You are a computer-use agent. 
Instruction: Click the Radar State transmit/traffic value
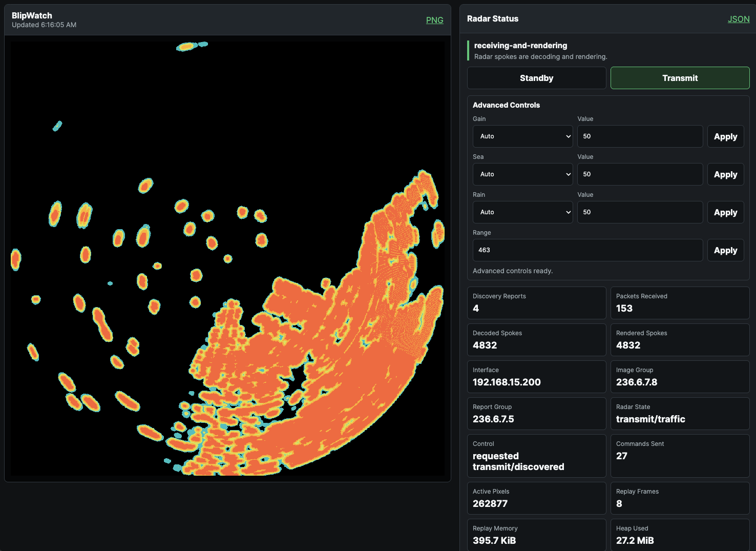click(x=650, y=419)
